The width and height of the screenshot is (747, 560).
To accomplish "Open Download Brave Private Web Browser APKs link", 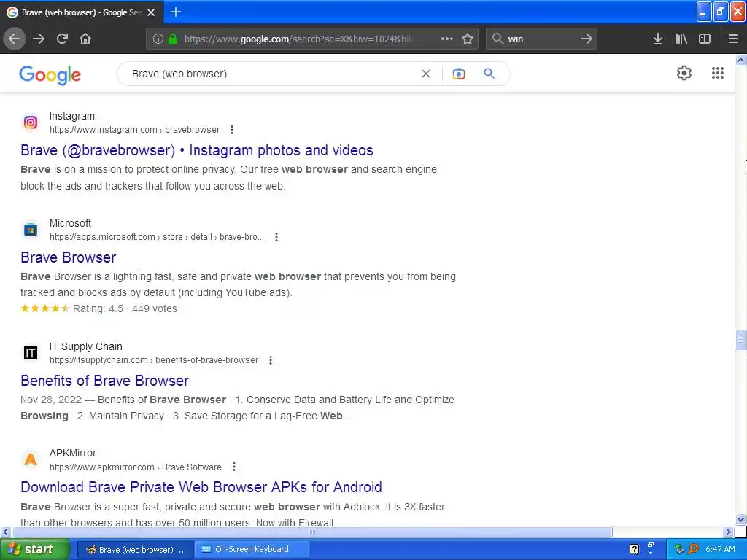I will click(201, 487).
